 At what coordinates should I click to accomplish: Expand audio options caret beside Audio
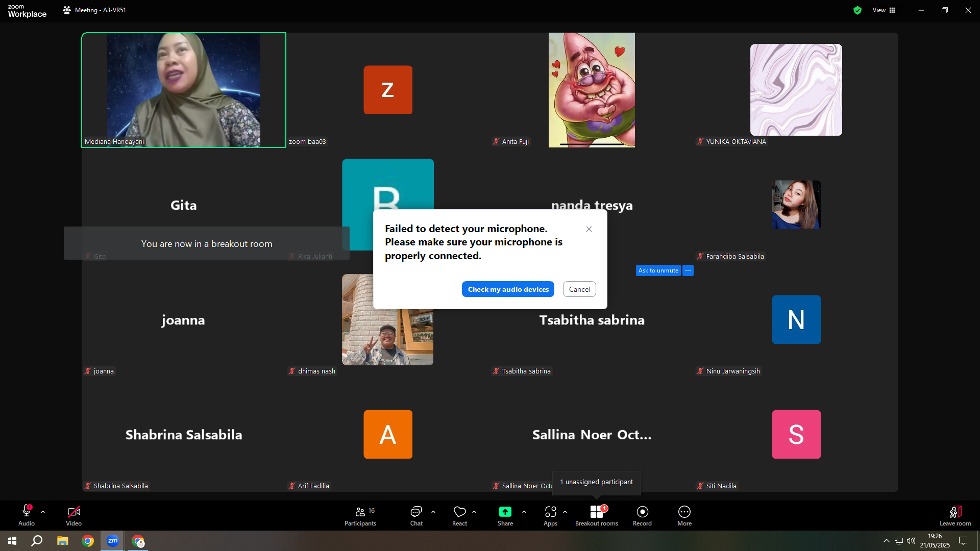(43, 512)
